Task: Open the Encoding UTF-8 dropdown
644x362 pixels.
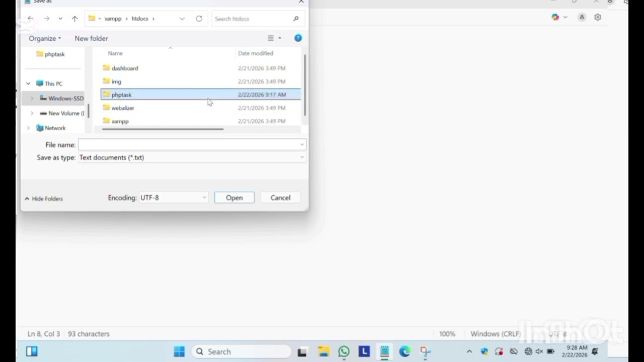Action: pyautogui.click(x=173, y=198)
